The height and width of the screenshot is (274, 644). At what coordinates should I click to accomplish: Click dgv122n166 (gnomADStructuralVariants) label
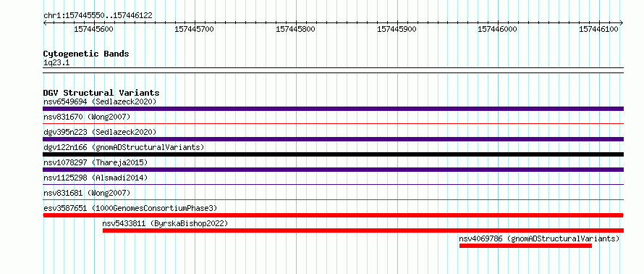124,147
